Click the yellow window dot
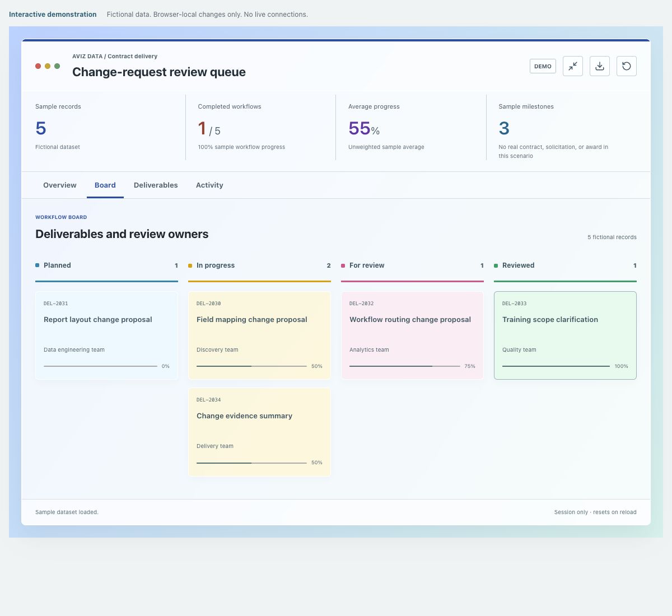Screen dimensions: 672x616 (x=48, y=66)
